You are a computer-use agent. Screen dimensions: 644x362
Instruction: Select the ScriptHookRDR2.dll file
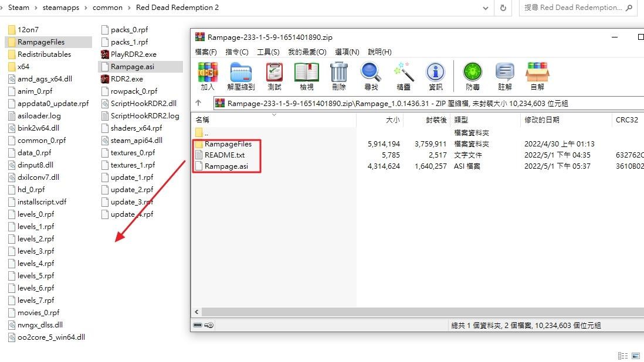pos(139,103)
